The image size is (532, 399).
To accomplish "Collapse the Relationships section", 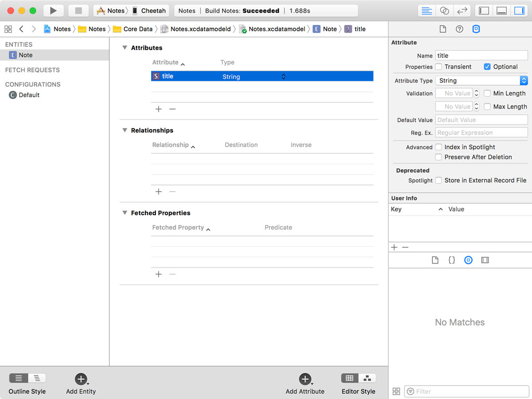I will tap(124, 130).
